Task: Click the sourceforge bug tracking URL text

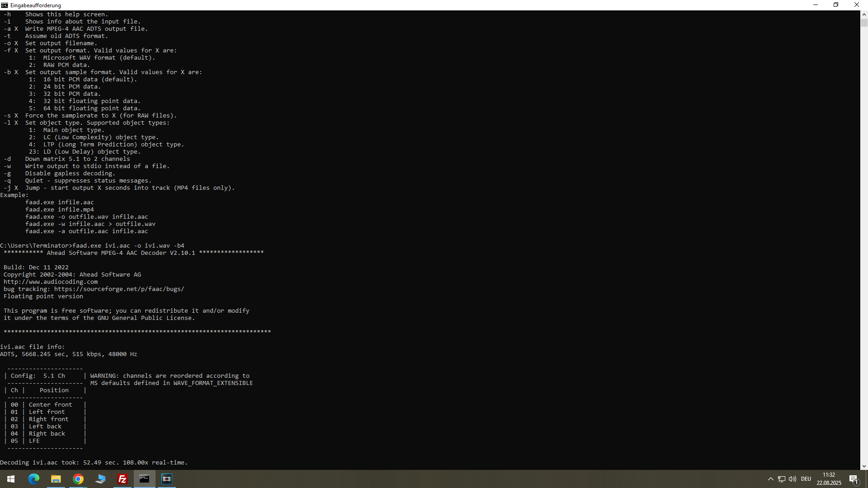Action: click(119, 289)
